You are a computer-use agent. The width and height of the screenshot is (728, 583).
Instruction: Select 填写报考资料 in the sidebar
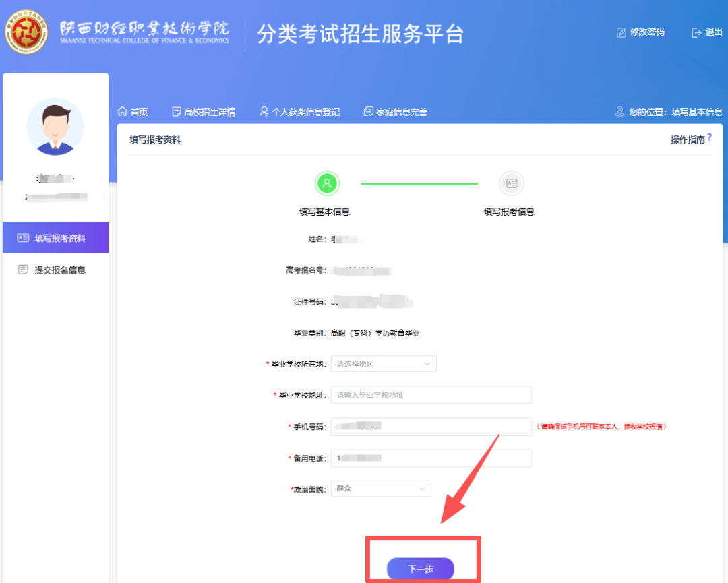[x=55, y=238]
